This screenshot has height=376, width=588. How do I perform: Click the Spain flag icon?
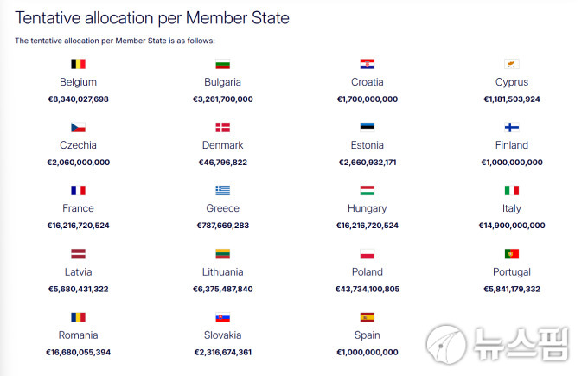[x=367, y=317]
